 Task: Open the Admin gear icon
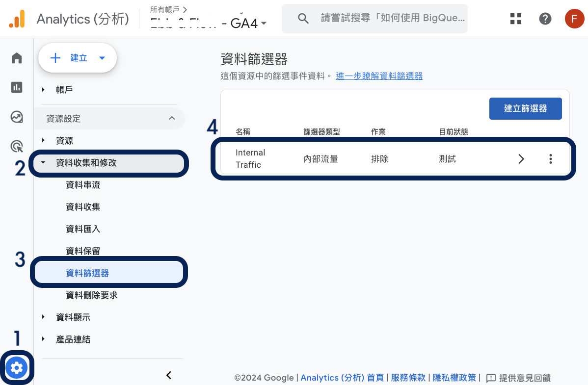coord(17,368)
